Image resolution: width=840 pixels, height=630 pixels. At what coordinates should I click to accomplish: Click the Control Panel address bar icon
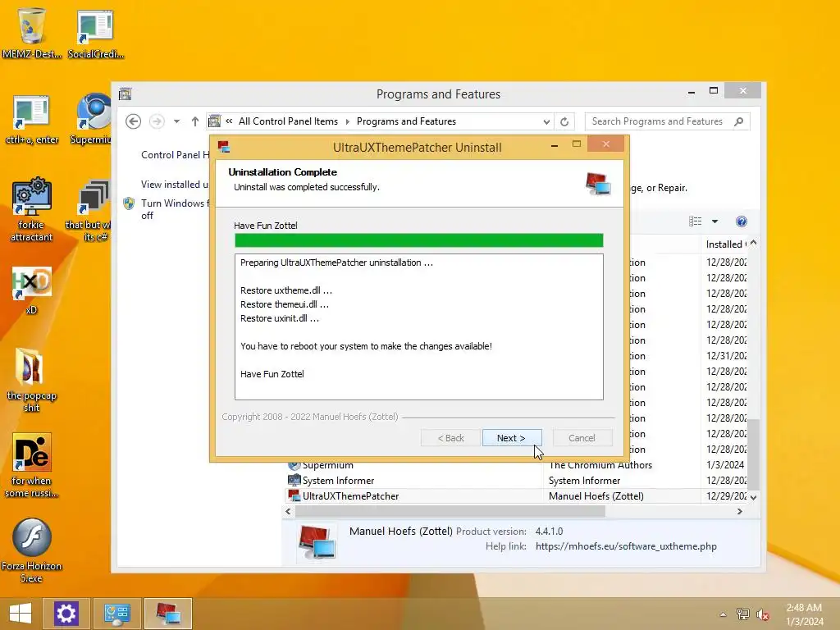[214, 121]
